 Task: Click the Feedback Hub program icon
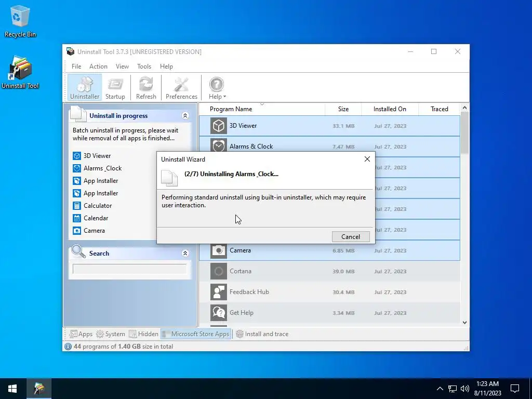219,292
